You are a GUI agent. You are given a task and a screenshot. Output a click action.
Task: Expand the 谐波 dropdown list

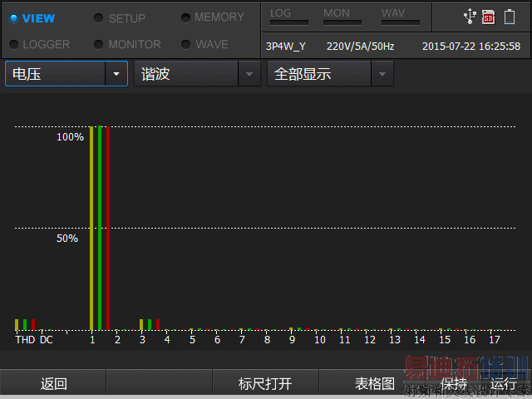[x=198, y=74]
